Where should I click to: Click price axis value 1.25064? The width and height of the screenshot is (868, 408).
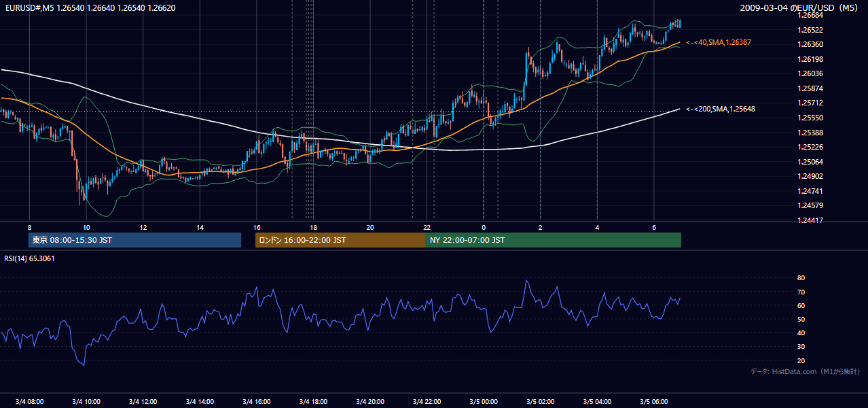coord(810,162)
